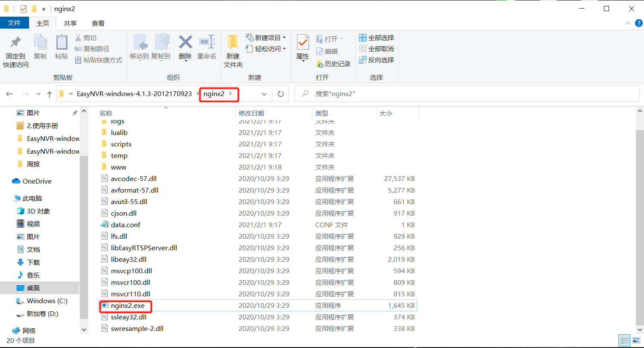Screen dimensions: 644x348
Task: Click quick access toolbar properties checkmark icon
Action: coord(23,9)
